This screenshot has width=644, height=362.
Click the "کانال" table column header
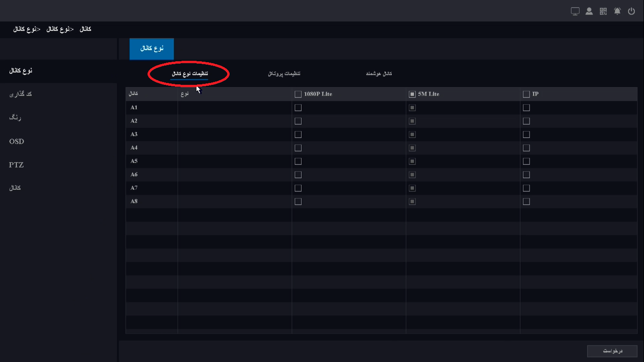(x=151, y=94)
